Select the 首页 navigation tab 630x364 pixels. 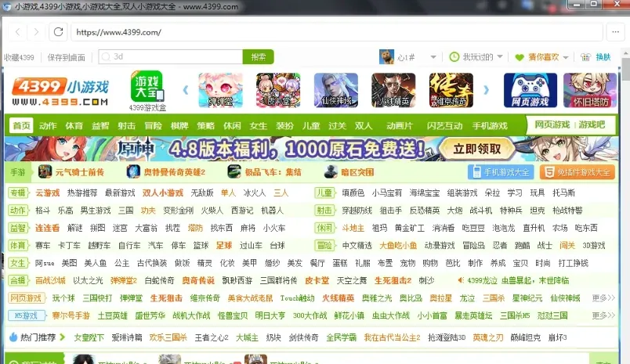[x=21, y=125]
